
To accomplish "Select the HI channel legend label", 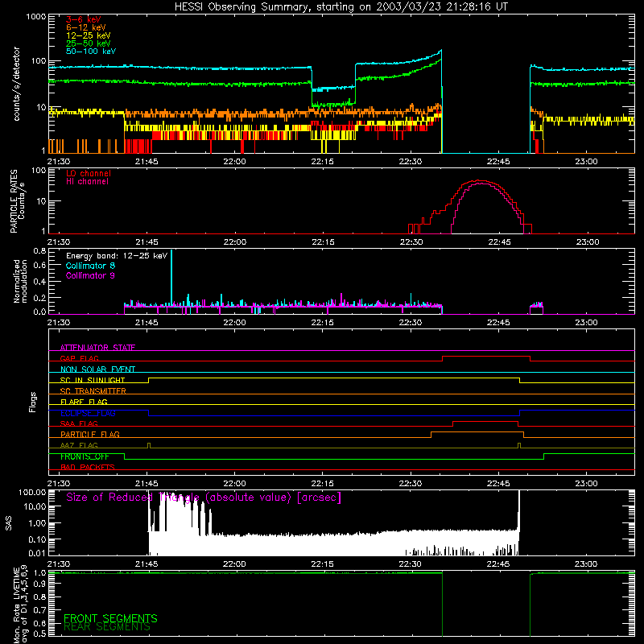I will pos(87,182).
